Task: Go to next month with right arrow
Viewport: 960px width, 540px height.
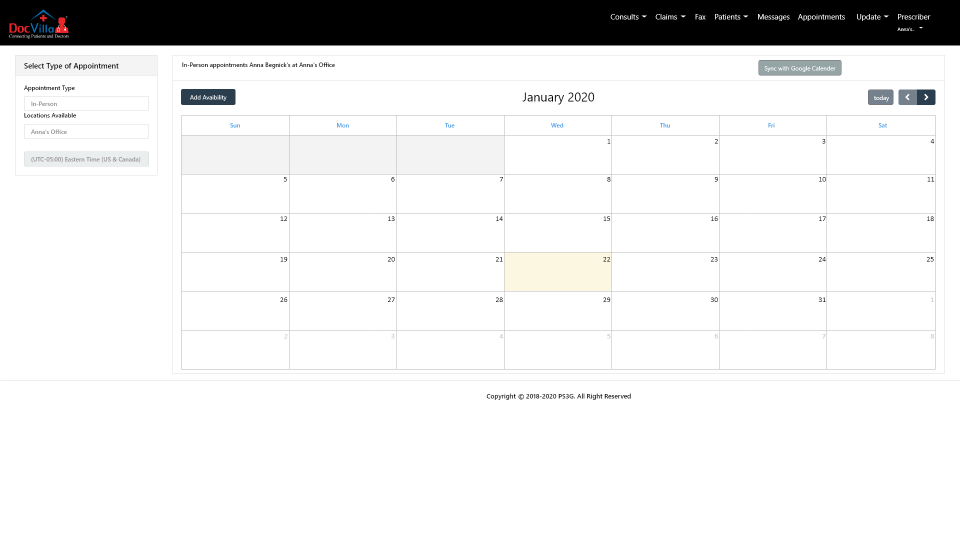Action: [926, 97]
